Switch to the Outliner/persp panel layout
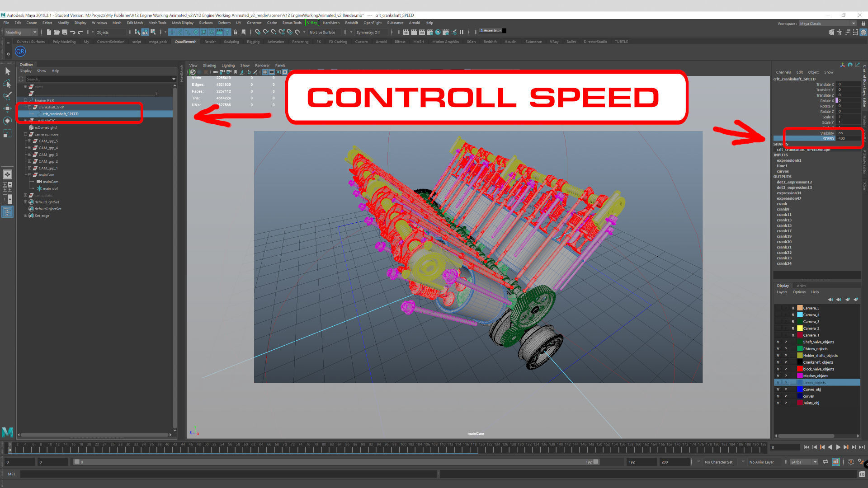Viewport: 868px width, 488px height. pos(7,211)
